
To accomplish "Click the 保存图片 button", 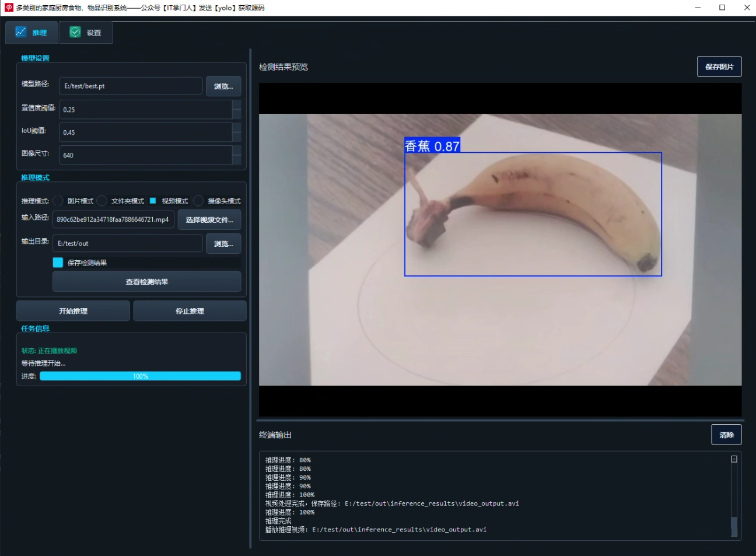I will point(719,67).
